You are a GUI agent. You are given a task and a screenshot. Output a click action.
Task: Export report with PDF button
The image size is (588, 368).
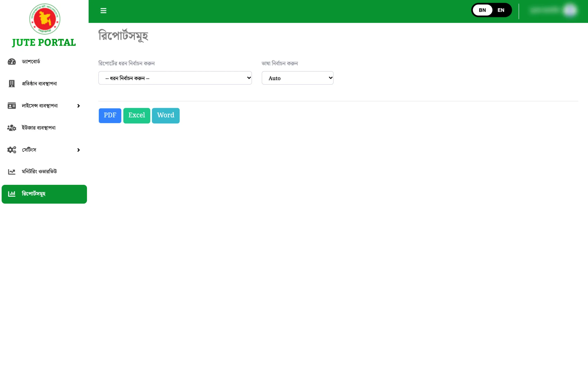click(x=110, y=115)
